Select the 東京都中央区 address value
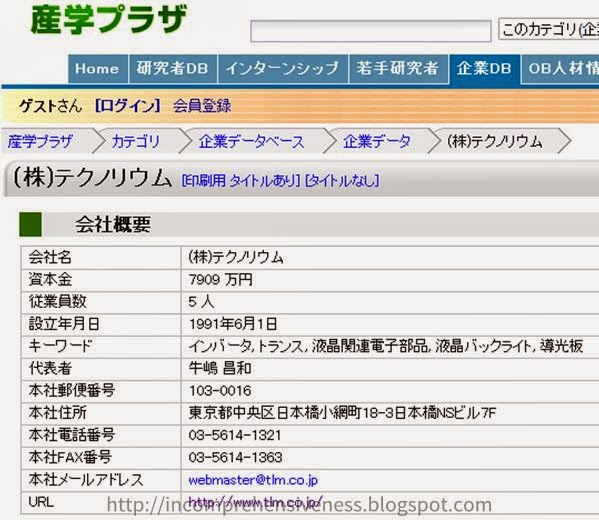This screenshot has height=520, width=599. (x=342, y=413)
